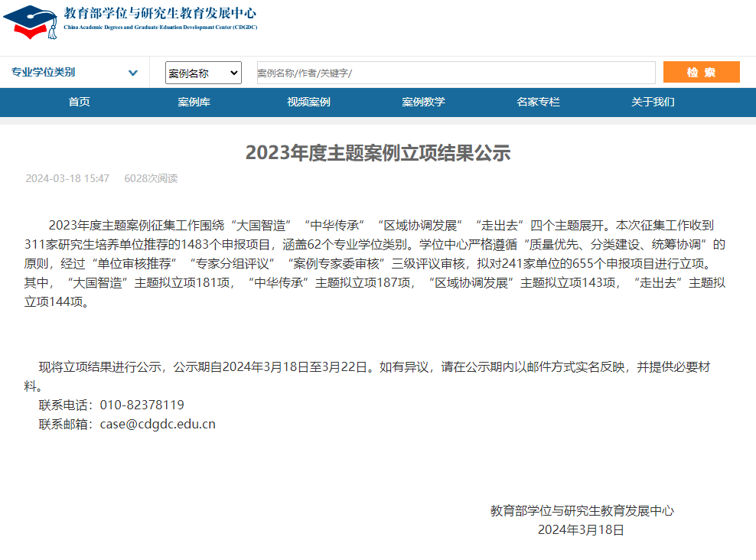Image resolution: width=756 pixels, height=560 pixels.
Task: Click the first paragraph of the announcement
Action: (375, 263)
